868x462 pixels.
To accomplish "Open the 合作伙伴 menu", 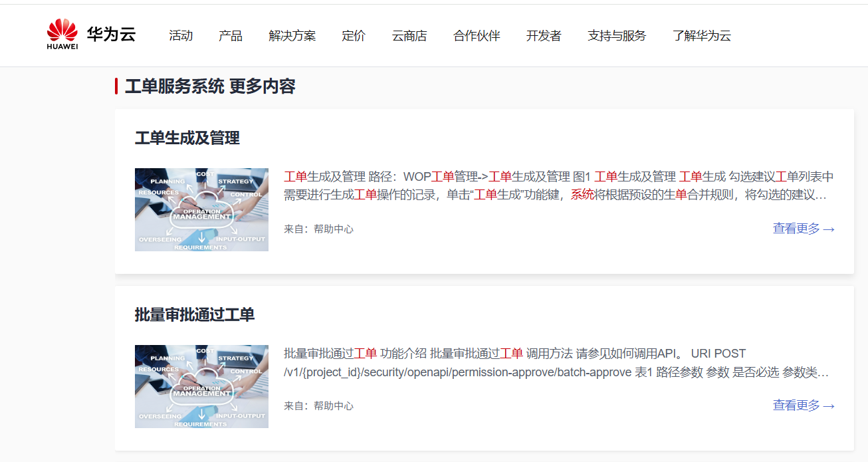I will pyautogui.click(x=477, y=36).
